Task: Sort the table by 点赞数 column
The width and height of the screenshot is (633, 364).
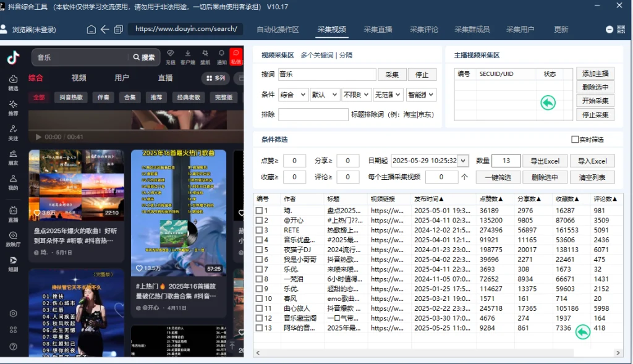Action: coord(491,199)
